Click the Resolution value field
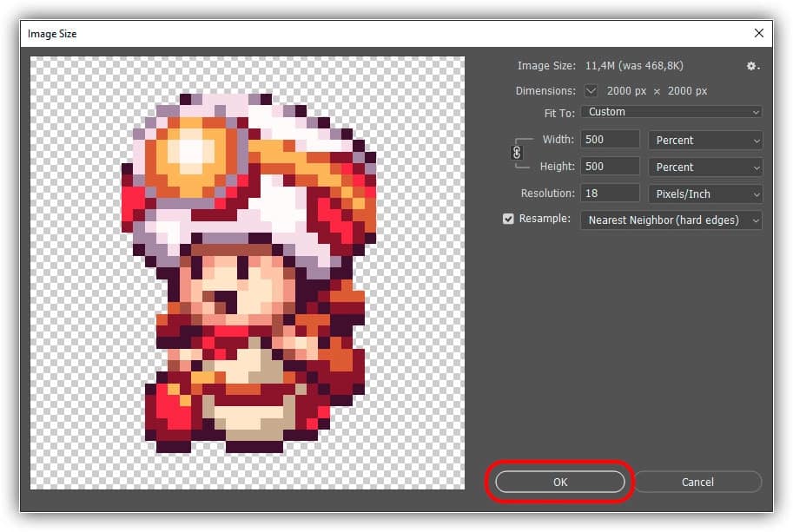 click(x=610, y=193)
